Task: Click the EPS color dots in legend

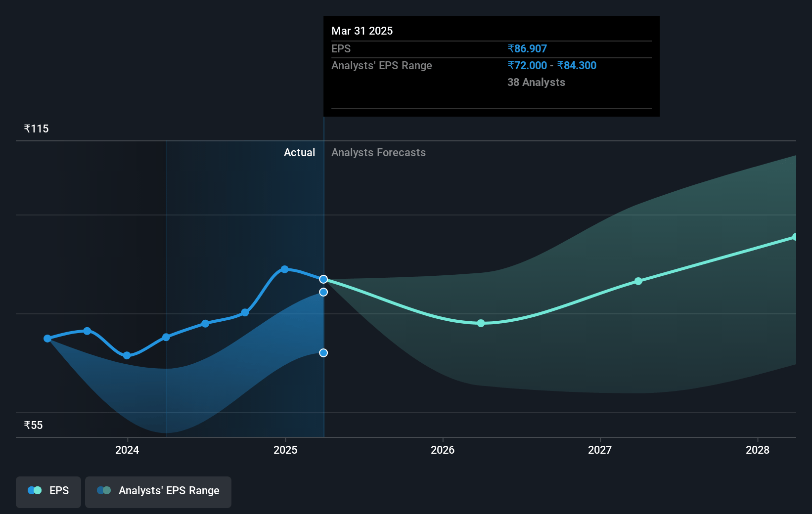Action: (x=35, y=490)
